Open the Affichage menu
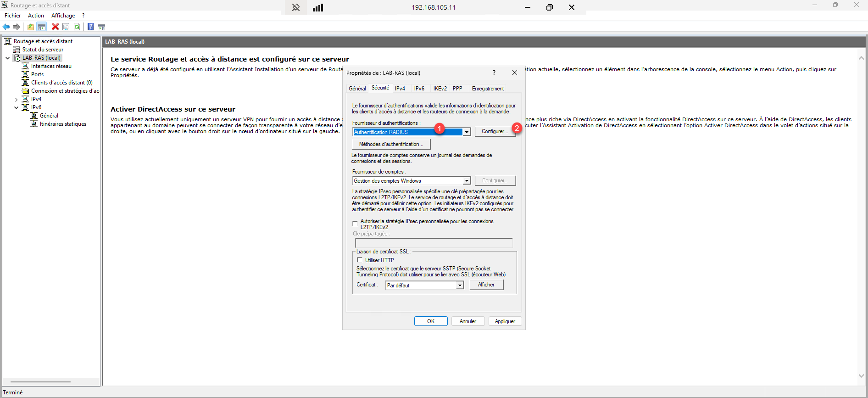Screen dimensions: 868x398 63,16
